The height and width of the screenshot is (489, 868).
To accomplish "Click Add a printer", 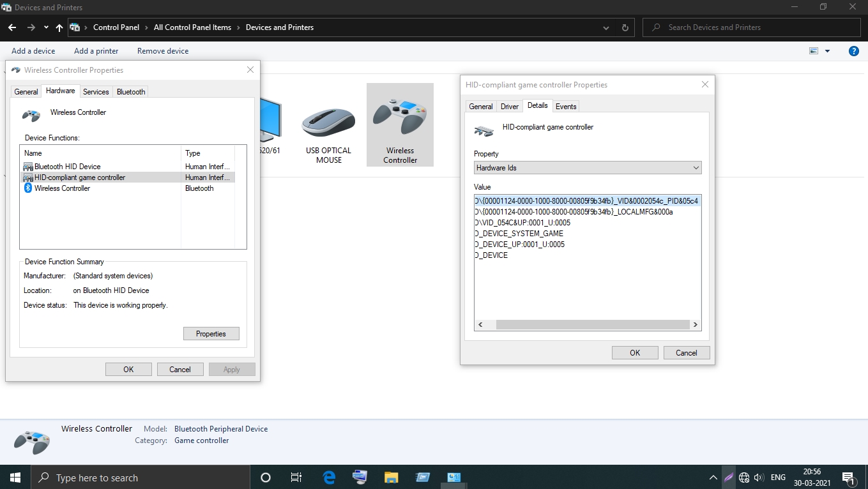I will tap(96, 50).
